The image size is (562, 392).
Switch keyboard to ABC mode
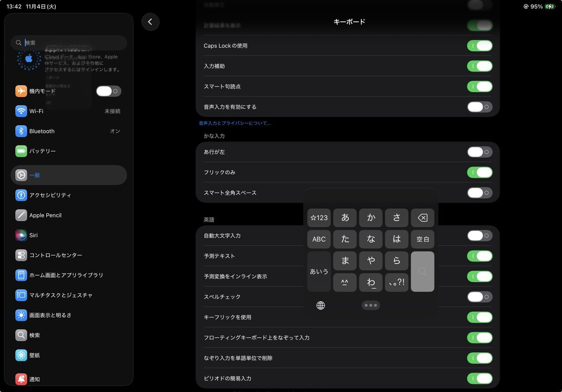click(x=319, y=239)
